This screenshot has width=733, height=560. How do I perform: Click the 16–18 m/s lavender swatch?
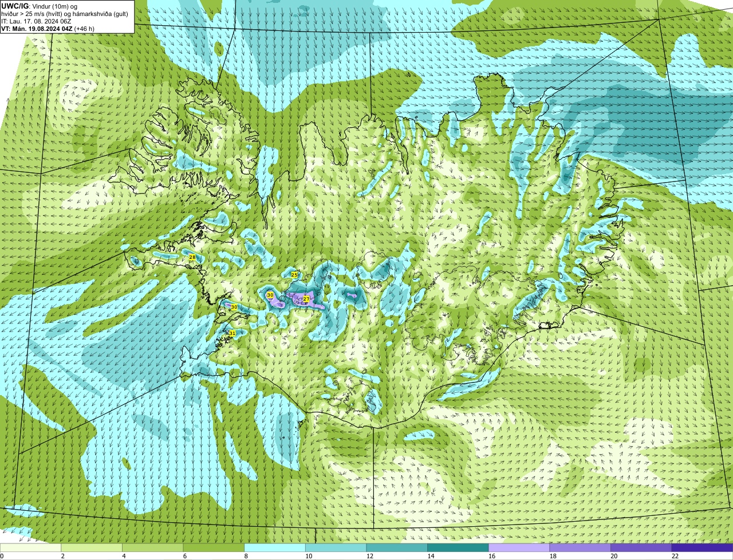click(519, 547)
